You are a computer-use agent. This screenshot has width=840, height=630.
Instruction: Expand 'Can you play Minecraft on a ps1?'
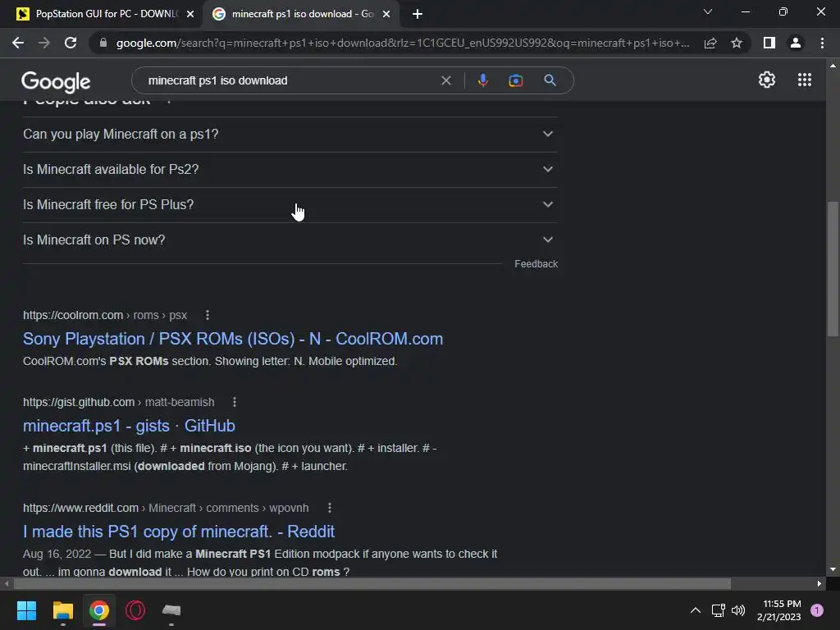coord(290,134)
